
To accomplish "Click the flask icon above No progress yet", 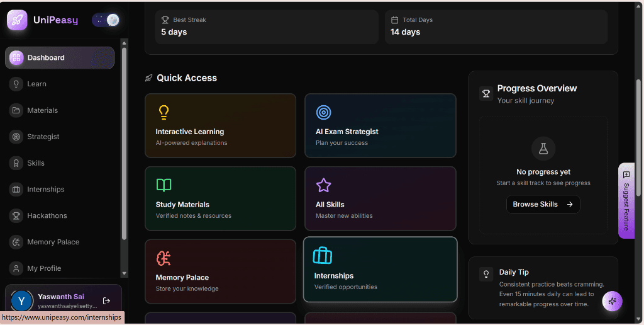I will click(543, 149).
